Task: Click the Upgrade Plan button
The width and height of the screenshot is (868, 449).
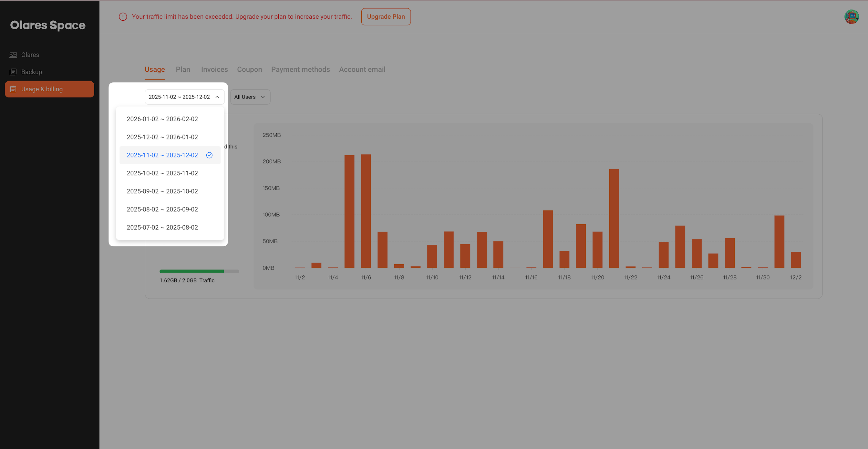Action: (386, 16)
